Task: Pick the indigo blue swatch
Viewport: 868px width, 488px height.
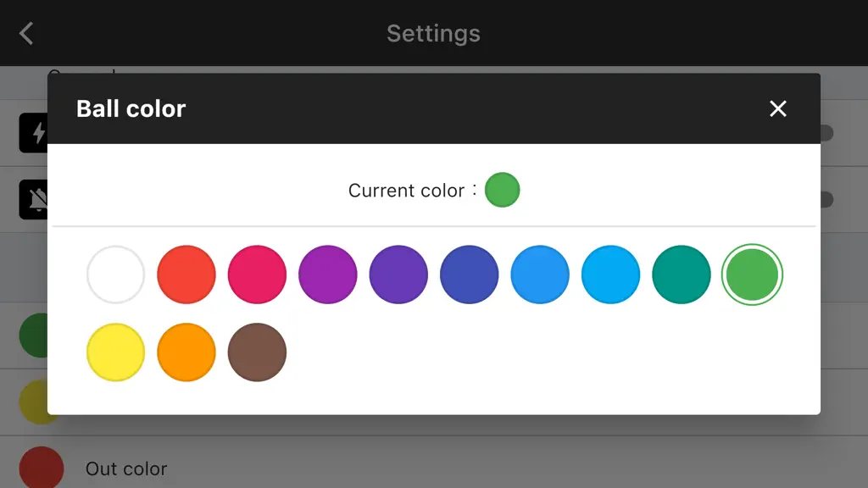Action: pos(470,274)
